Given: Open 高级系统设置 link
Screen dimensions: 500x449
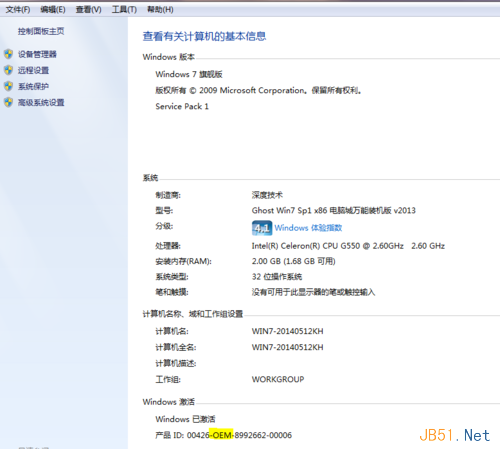Looking at the screenshot, I should (x=41, y=102).
